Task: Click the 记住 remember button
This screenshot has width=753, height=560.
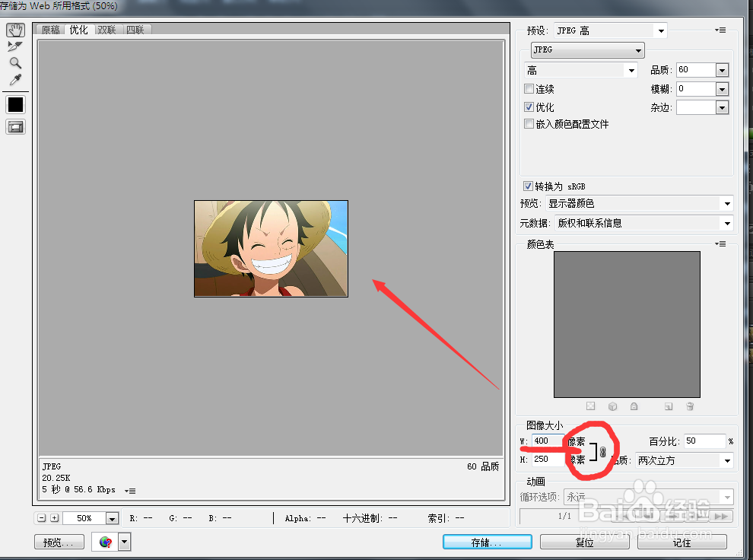Action: pyautogui.click(x=682, y=542)
